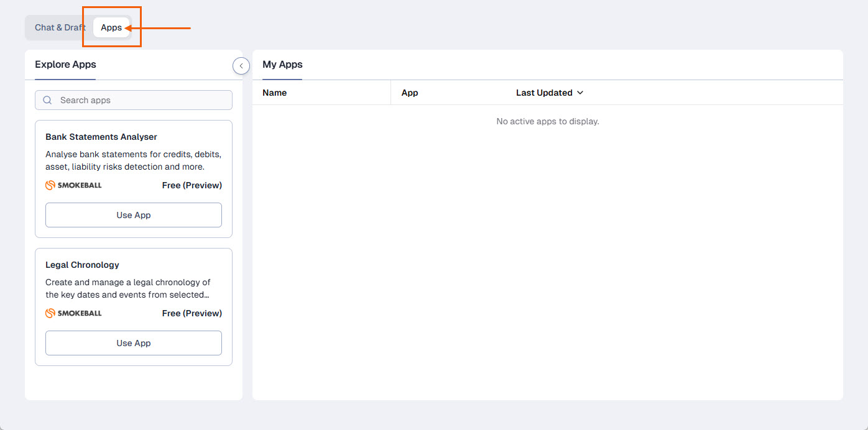The width and height of the screenshot is (868, 430).
Task: Click Free (Preview) label on Legal Chronology card
Action: [192, 313]
